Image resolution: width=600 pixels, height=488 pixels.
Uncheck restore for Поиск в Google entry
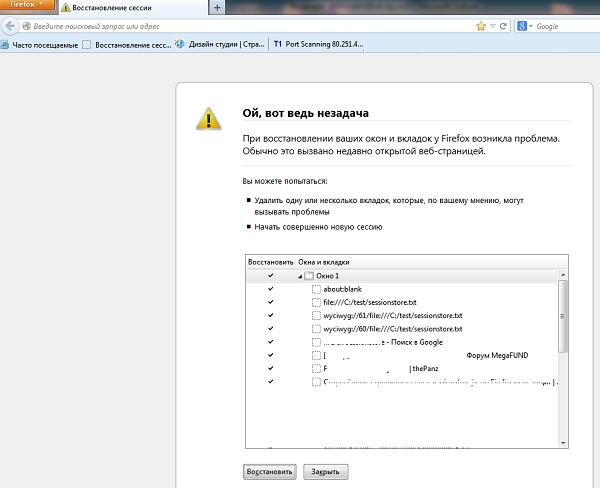tap(271, 342)
